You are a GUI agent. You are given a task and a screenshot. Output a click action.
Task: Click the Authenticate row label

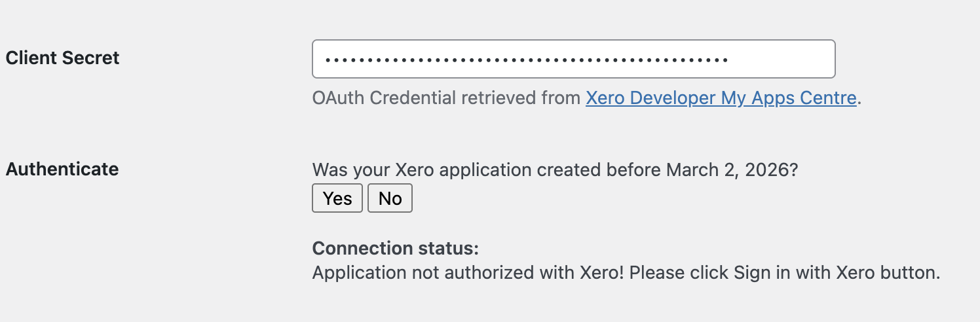(62, 169)
